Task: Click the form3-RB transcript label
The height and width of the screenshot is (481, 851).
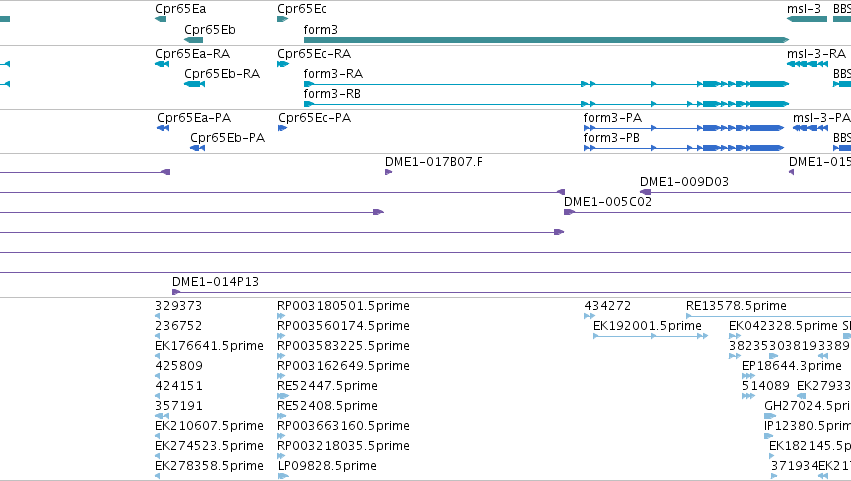Action: click(x=332, y=94)
